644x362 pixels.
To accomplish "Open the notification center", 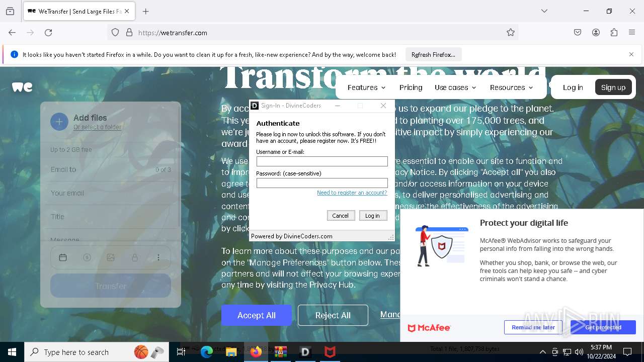I will pyautogui.click(x=627, y=352).
